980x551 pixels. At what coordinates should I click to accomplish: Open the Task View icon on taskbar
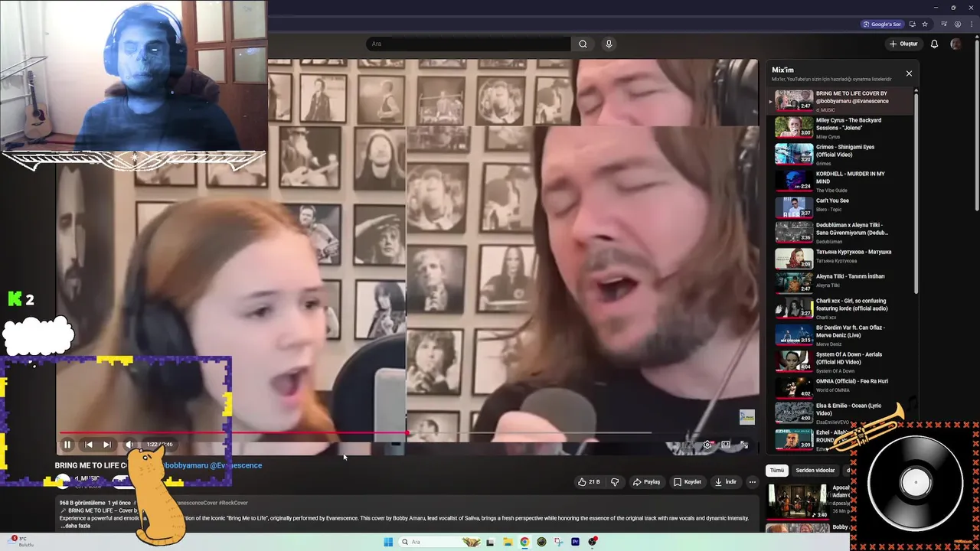[x=490, y=542]
